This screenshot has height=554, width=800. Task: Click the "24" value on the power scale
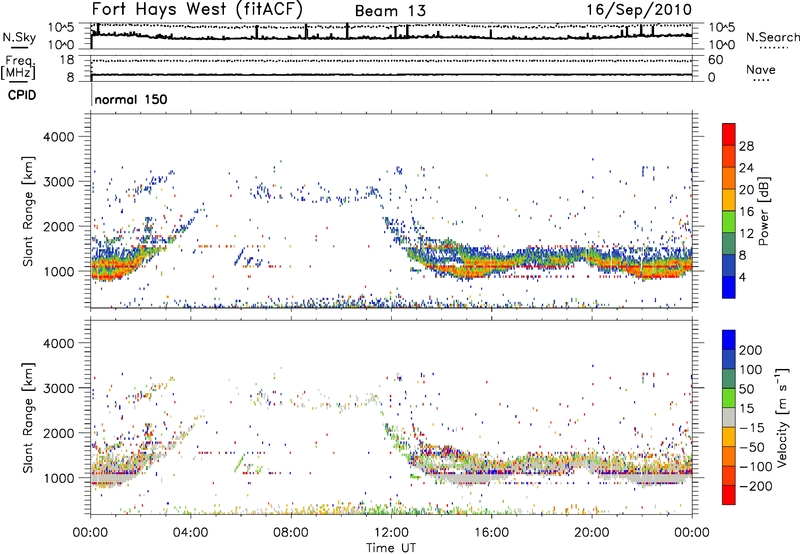(746, 168)
